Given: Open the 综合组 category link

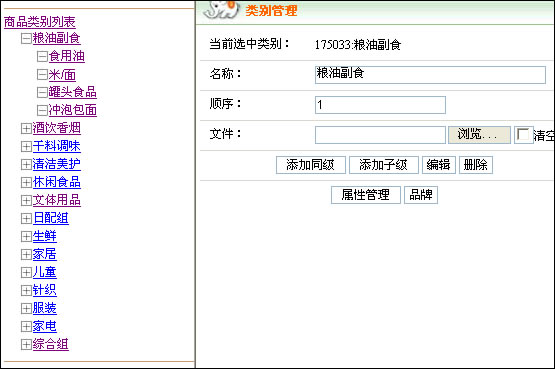Looking at the screenshot, I should tap(51, 345).
